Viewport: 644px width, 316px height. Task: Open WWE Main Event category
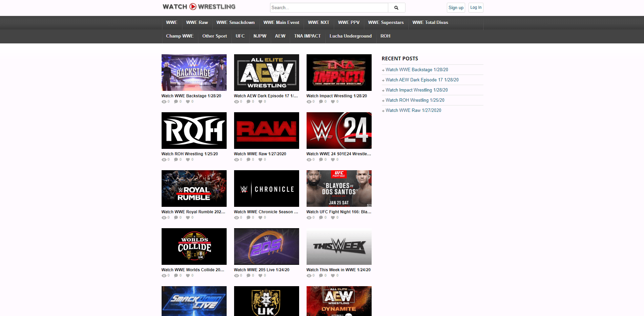(282, 23)
